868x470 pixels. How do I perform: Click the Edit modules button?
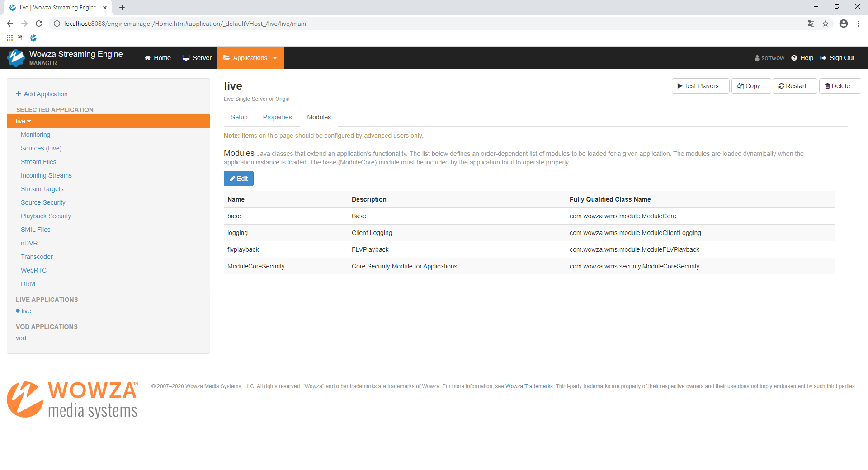(239, 179)
